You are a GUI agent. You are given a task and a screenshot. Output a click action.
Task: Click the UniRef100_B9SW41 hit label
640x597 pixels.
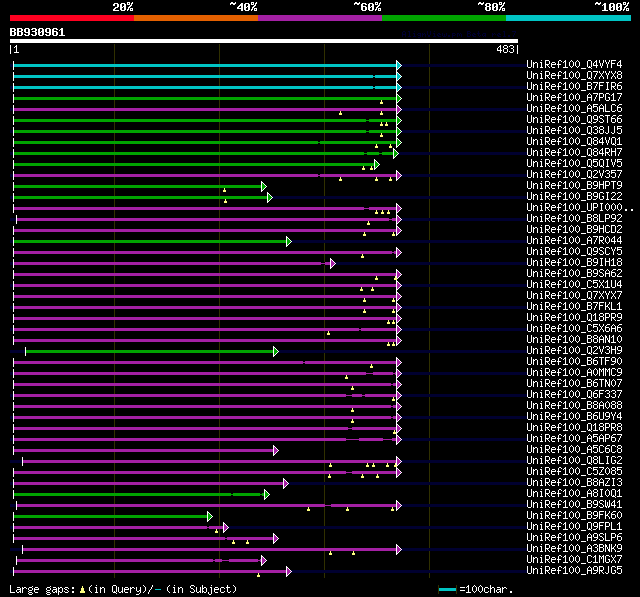click(x=574, y=505)
